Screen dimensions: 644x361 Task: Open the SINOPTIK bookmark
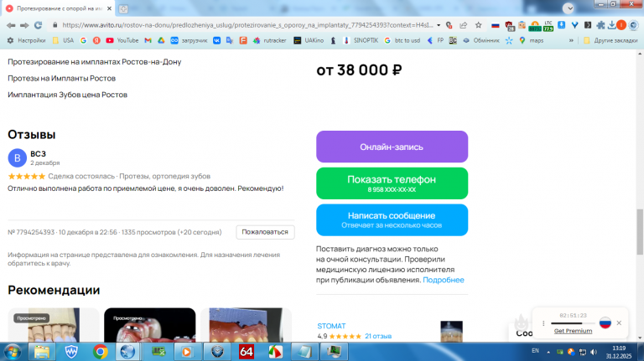pos(361,40)
